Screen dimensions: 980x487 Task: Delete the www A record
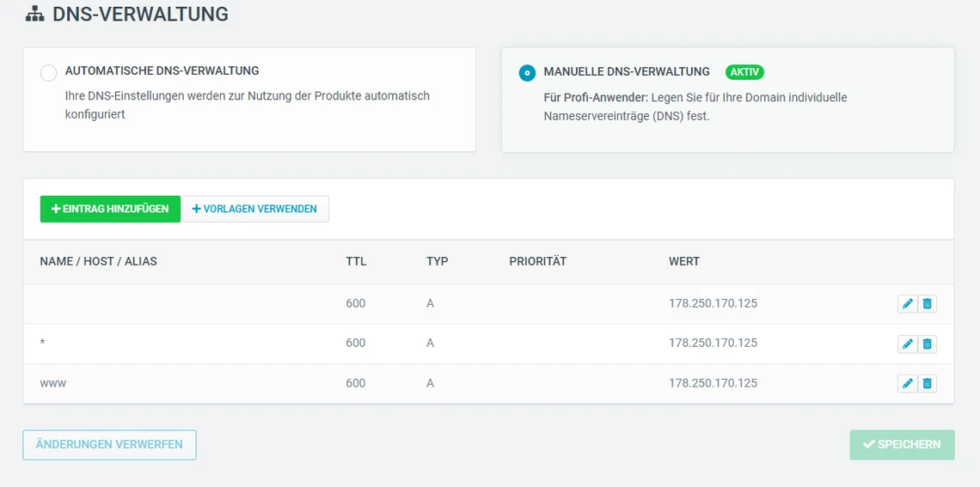pos(927,383)
